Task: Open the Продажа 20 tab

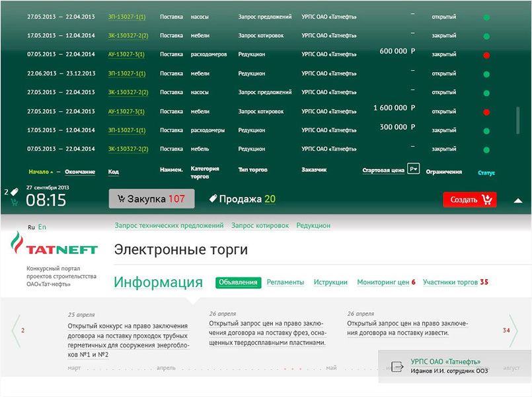Action: click(x=242, y=198)
